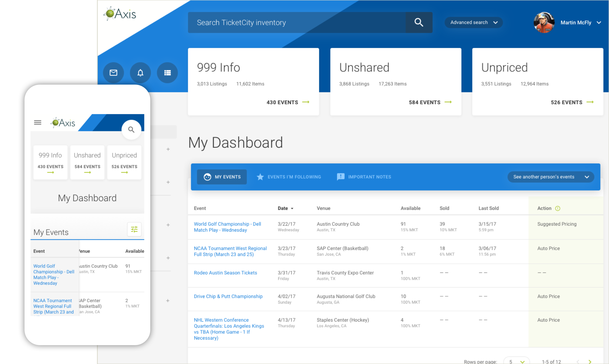
Task: Click the Staples Center (Hockey) cell
Action: pos(343,323)
